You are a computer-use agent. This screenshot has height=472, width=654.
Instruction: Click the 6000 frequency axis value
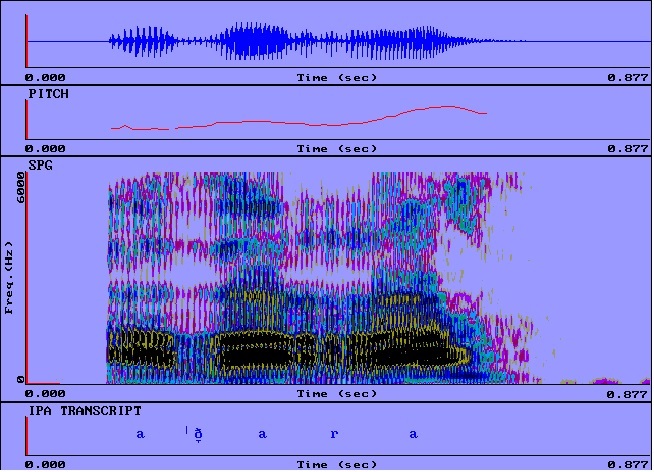coord(20,188)
